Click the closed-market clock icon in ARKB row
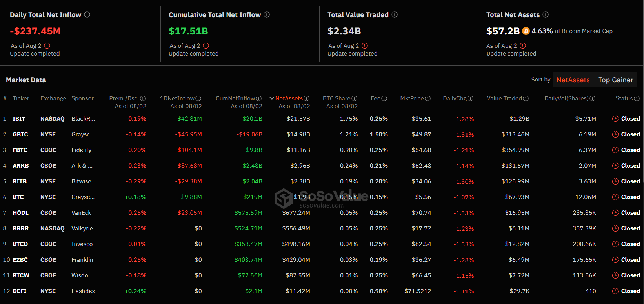Screen dimensions: 644x304 [615, 166]
